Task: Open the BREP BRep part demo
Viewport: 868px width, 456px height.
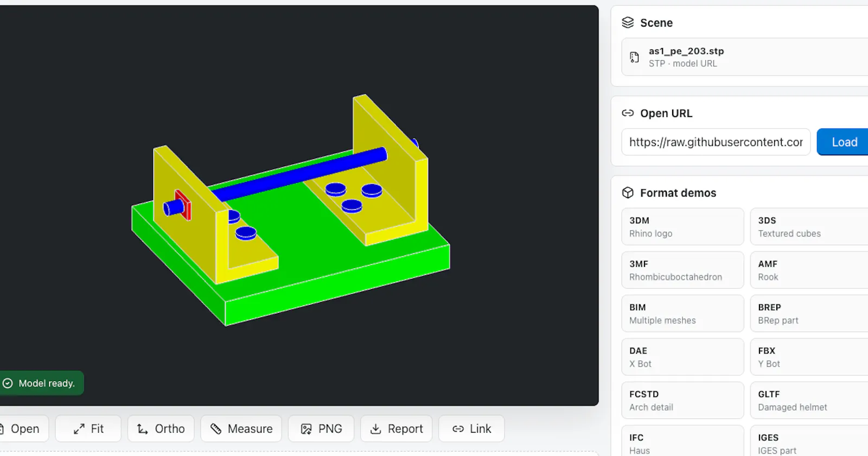Action: [x=809, y=314]
